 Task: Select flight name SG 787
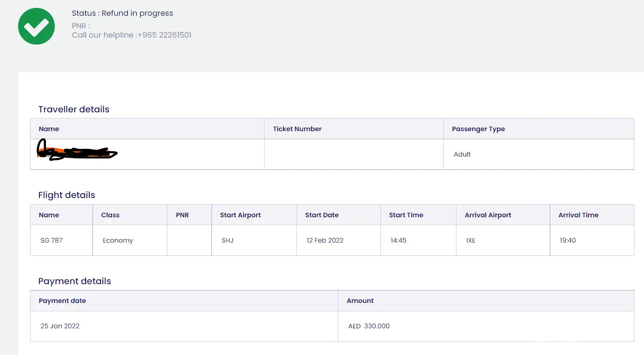point(51,240)
